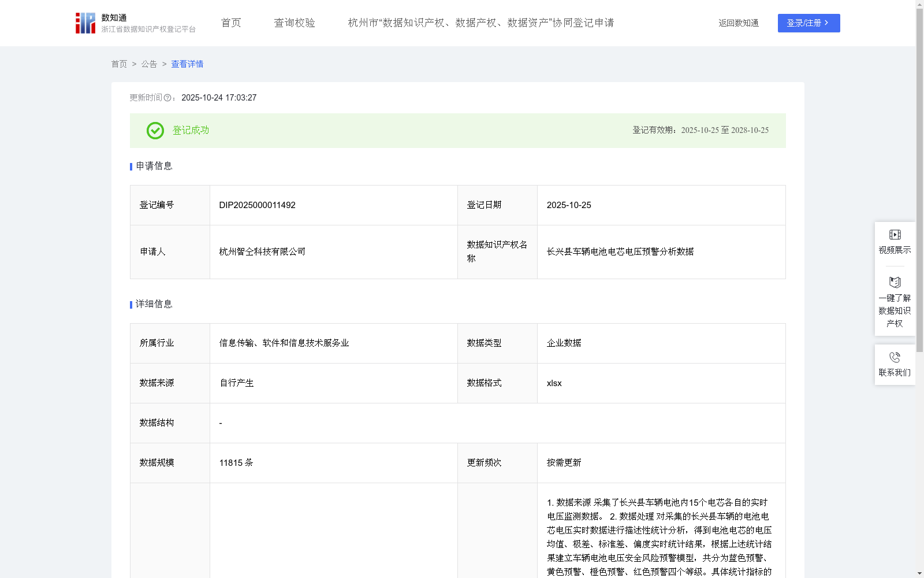924x578 pixels.
Task: Click the update time 2025-10-24 17:03:27
Action: (219, 98)
